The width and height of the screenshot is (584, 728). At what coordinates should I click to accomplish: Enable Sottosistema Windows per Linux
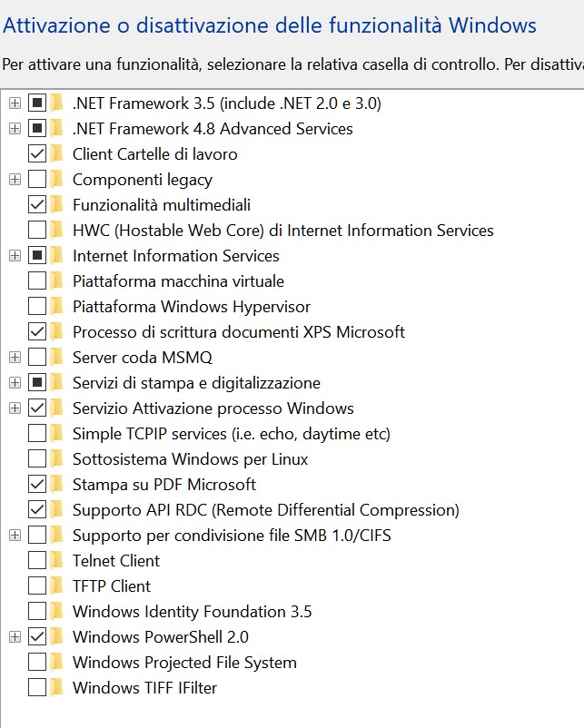tap(37, 459)
